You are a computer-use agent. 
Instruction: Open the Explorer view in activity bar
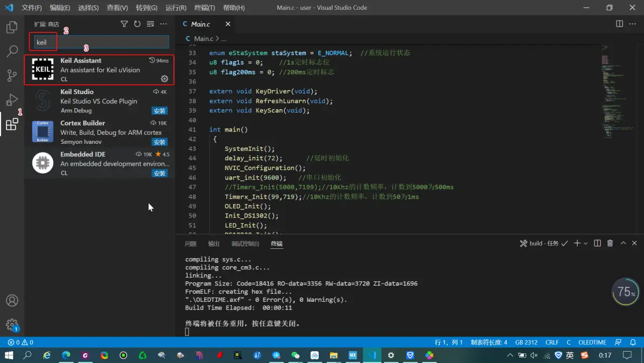(12, 28)
